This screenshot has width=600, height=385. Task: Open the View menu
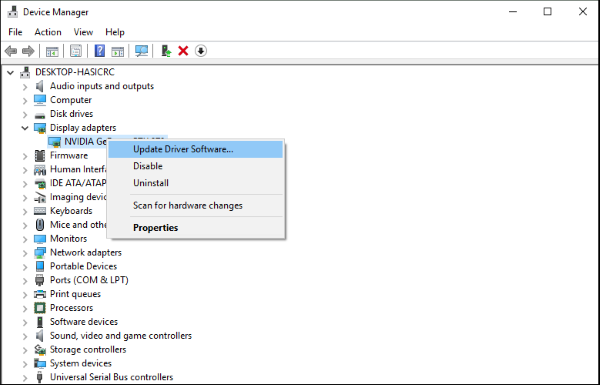pos(83,32)
